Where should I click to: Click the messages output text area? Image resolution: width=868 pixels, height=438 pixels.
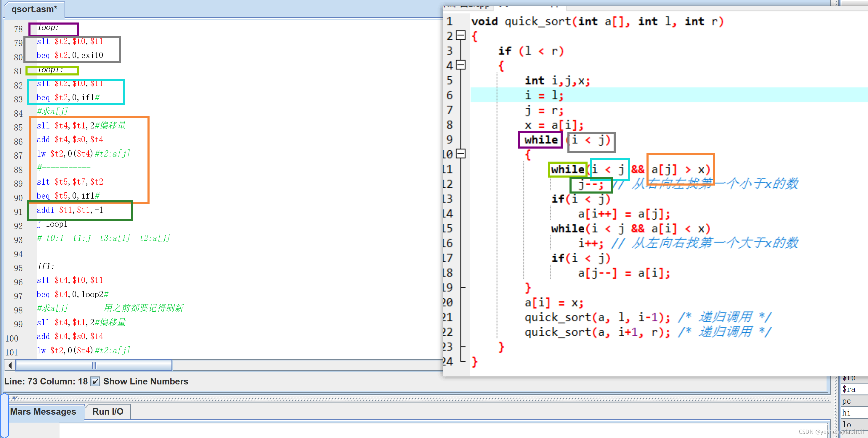[444, 430]
